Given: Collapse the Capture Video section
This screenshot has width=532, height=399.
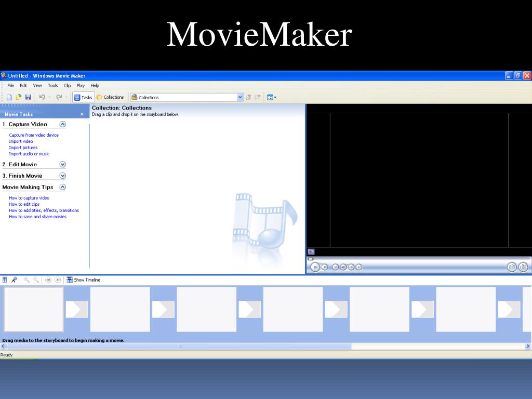Looking at the screenshot, I should (x=63, y=124).
